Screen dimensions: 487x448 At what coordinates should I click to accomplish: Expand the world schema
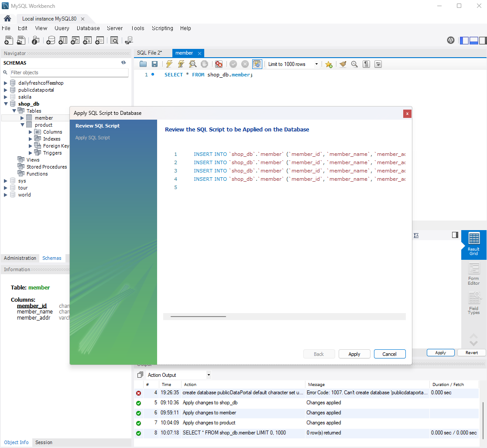tap(5, 195)
